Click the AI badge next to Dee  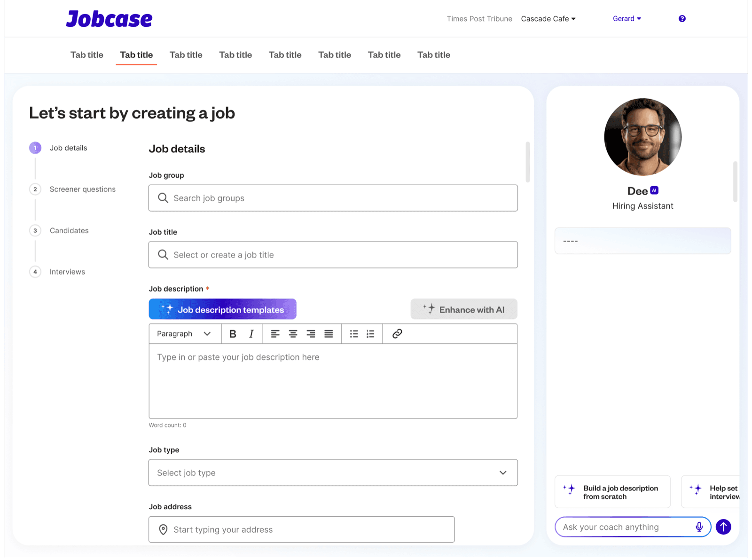tap(654, 190)
